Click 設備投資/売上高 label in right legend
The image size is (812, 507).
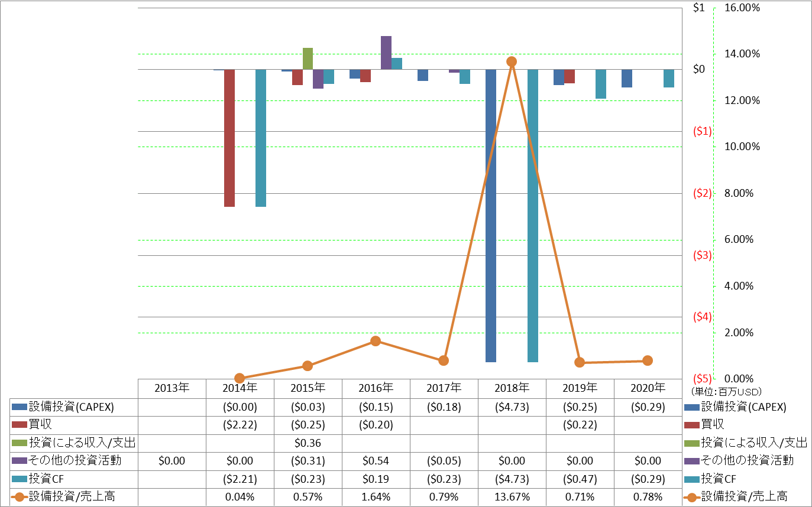click(x=745, y=496)
